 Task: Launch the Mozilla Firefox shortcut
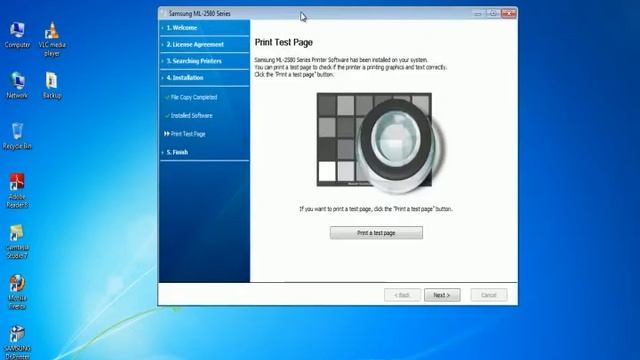pos(17,292)
